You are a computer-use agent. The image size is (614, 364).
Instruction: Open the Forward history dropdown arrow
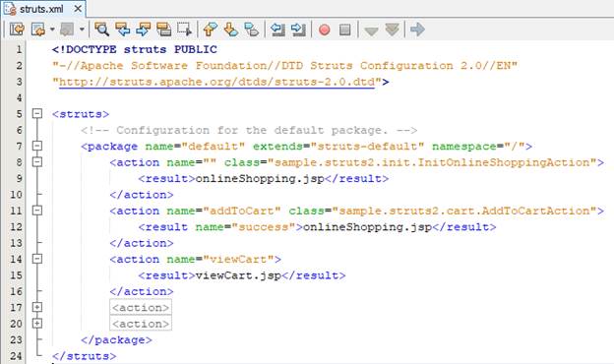82,30
